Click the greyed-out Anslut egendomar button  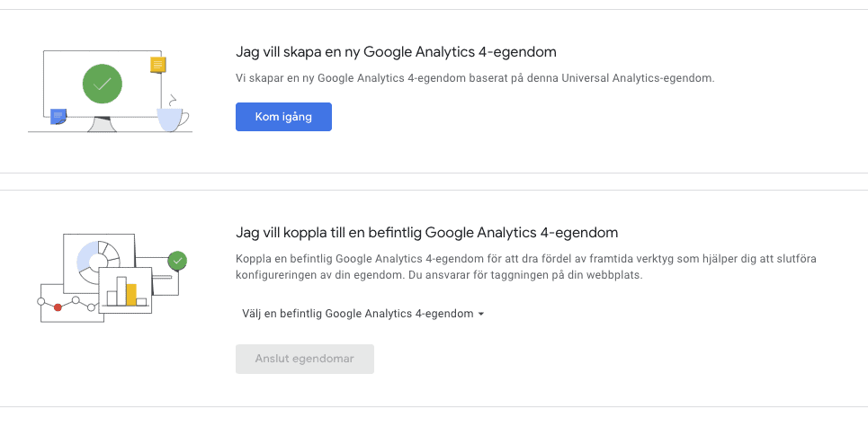tap(304, 359)
